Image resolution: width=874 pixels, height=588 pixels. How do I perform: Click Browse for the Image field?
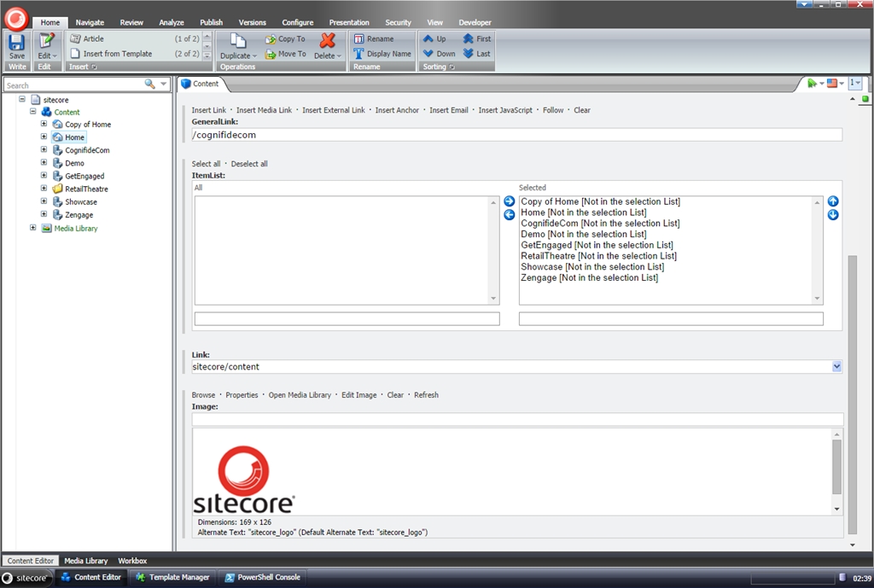point(203,394)
